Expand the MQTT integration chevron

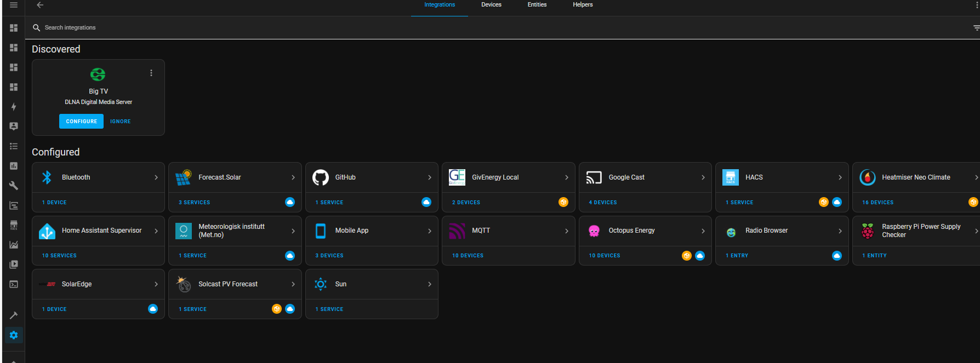[566, 231]
